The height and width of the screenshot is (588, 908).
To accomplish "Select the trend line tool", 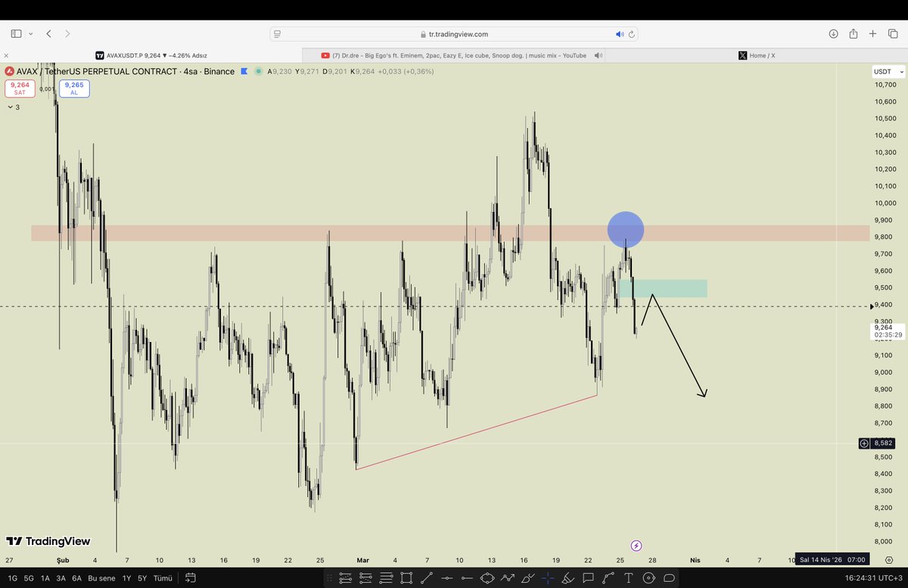I will 427,578.
